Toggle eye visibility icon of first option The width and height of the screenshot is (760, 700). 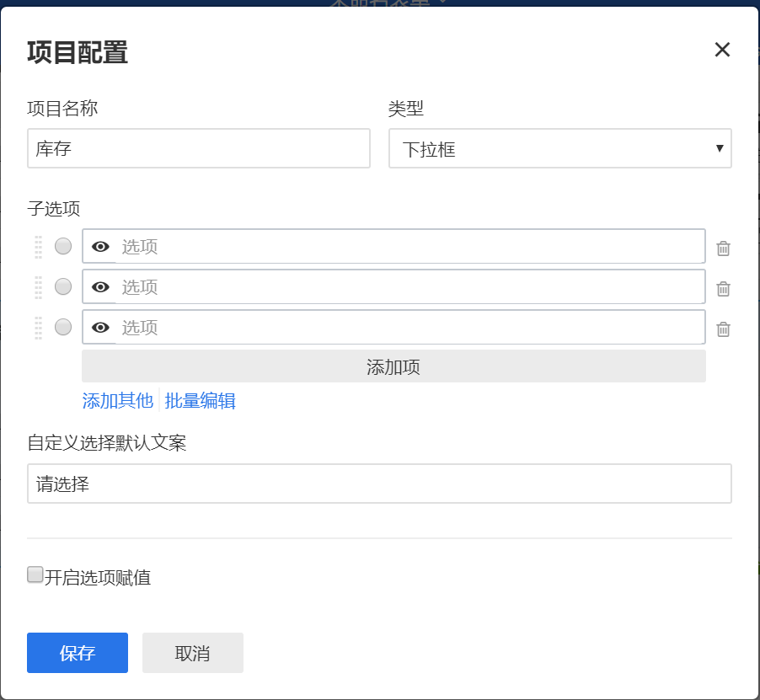pos(100,247)
